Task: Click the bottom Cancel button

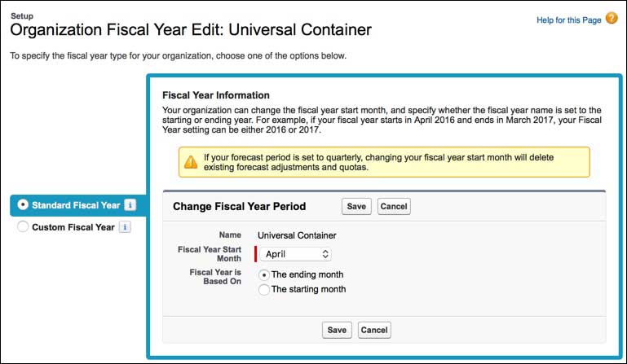Action: pos(374,330)
